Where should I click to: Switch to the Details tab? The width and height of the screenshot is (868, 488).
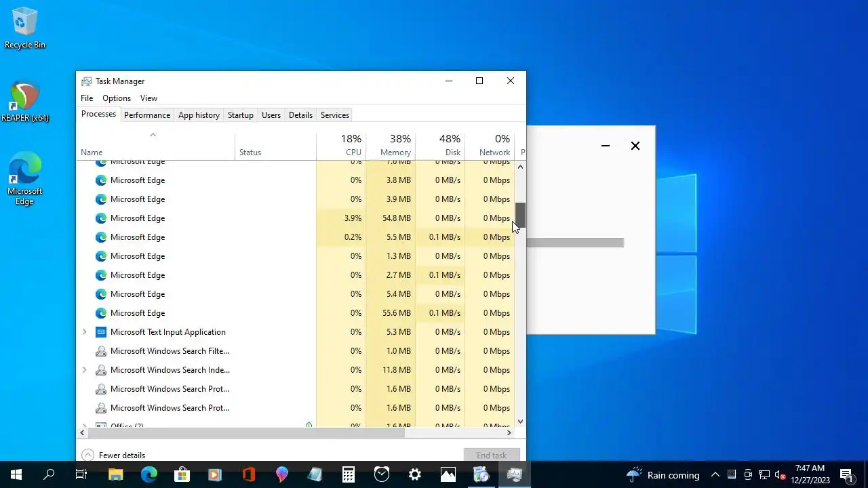[x=300, y=115]
